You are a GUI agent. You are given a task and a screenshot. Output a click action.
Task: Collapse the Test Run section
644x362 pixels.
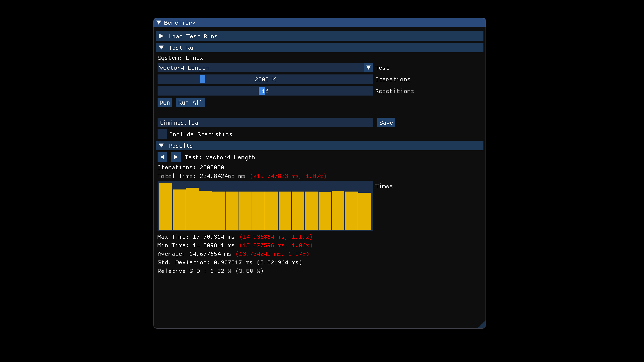161,48
